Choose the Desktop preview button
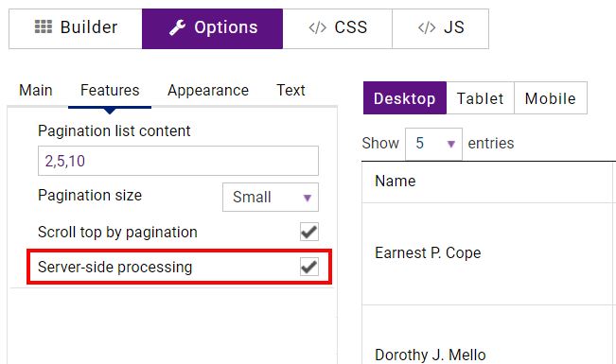 405,98
